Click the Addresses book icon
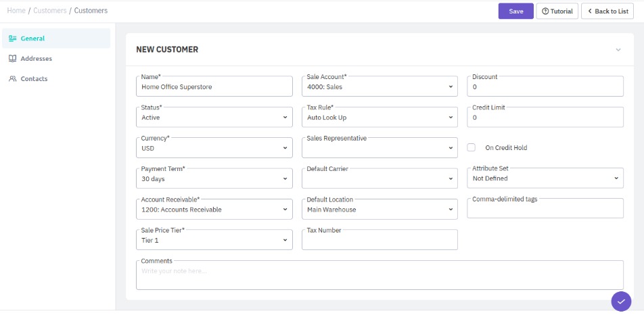Image resolution: width=644 pixels, height=317 pixels. point(12,59)
